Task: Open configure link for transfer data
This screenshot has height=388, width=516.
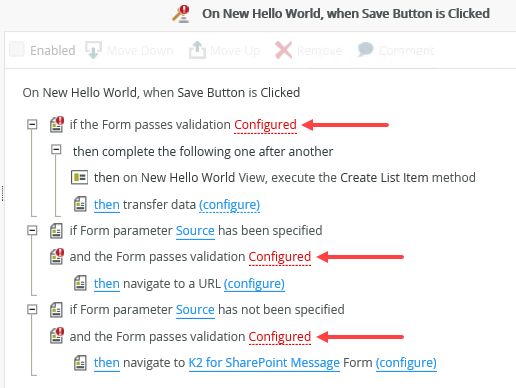Action: coord(229,205)
